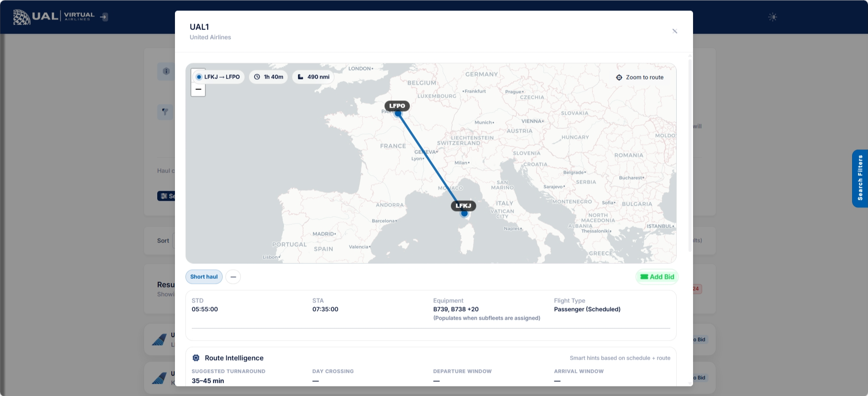Select the LFKJ → LFPO route chip
This screenshot has height=396, width=868.
218,77
